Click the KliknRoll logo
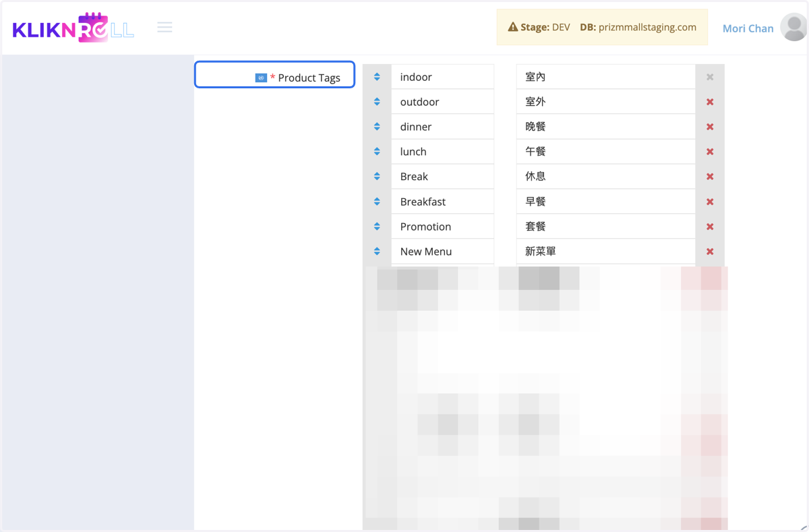The width and height of the screenshot is (809, 532). click(x=73, y=28)
